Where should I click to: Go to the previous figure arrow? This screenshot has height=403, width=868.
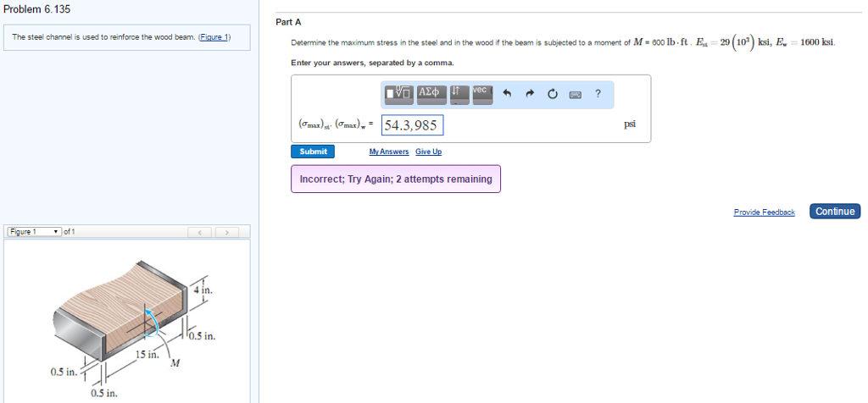pos(200,232)
